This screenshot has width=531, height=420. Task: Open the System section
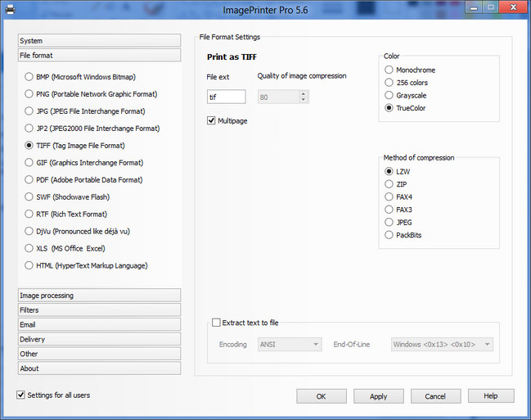[99, 41]
